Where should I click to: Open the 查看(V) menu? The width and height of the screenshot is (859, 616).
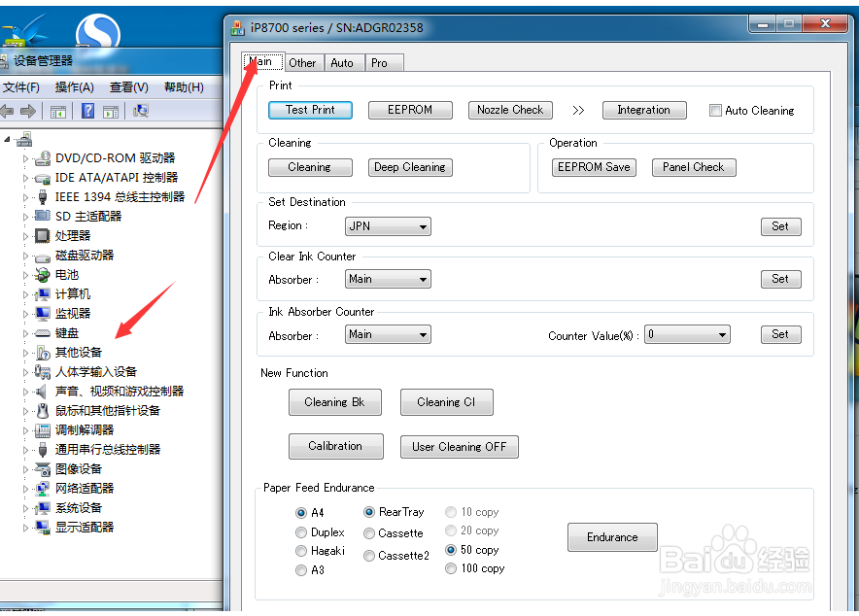pos(128,87)
